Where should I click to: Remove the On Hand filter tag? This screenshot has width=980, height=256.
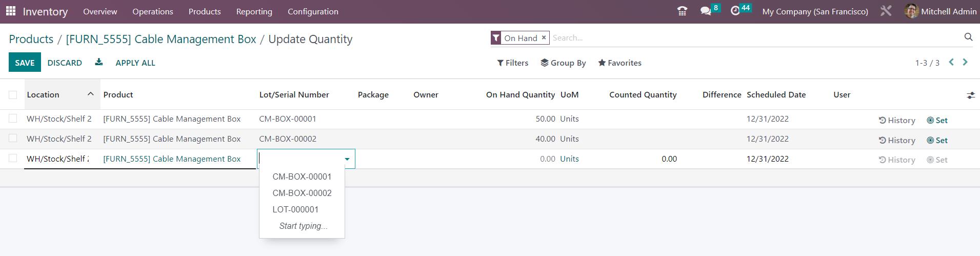(x=544, y=37)
